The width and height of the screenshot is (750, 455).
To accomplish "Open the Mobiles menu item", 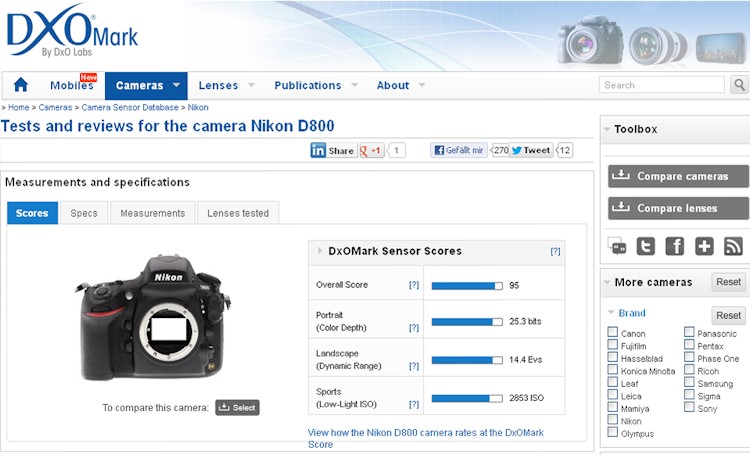I will pyautogui.click(x=72, y=86).
